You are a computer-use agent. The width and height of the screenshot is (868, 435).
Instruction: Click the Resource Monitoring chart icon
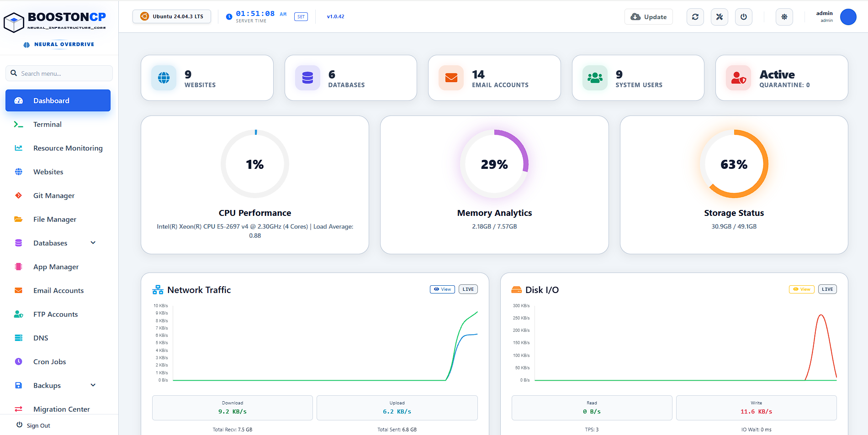pos(19,148)
